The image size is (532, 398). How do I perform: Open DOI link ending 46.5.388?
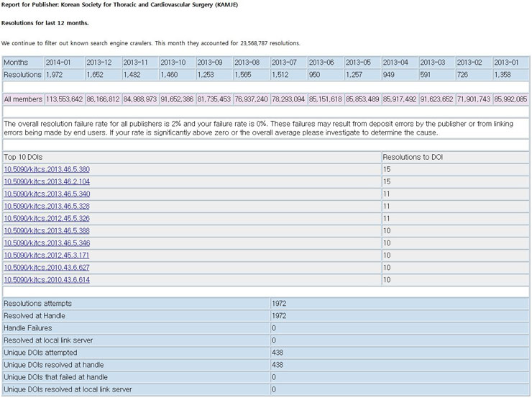pyautogui.click(x=47, y=231)
